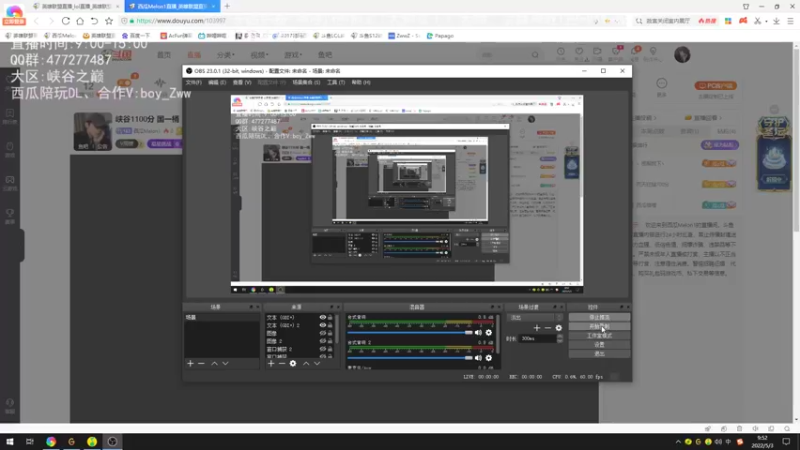Open source properties gear icon
Image resolution: width=800 pixels, height=450 pixels.
(x=293, y=363)
